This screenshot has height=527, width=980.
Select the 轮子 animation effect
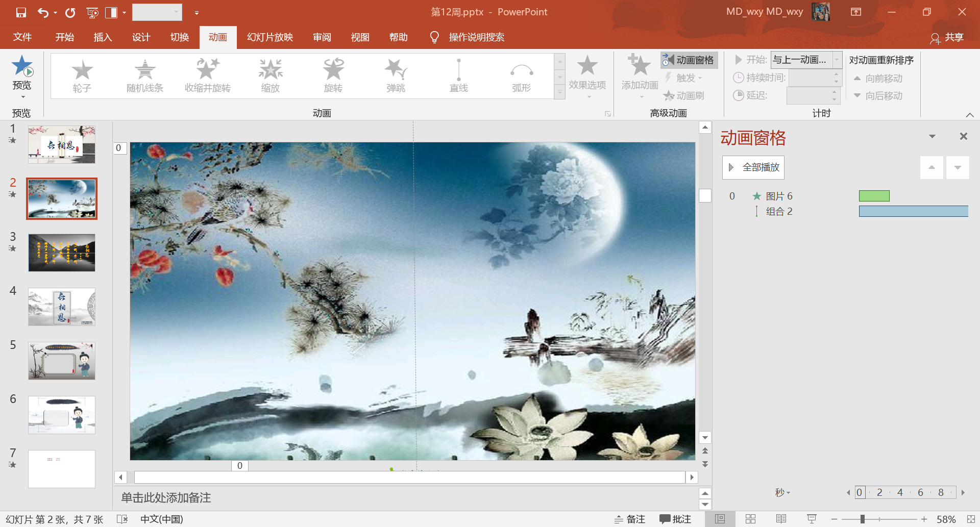(x=82, y=76)
